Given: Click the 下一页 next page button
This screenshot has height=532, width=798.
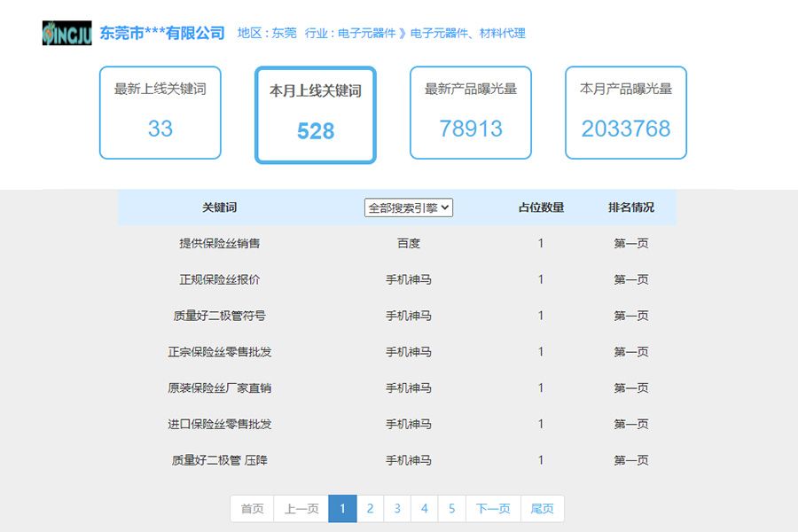Looking at the screenshot, I should click(492, 508).
